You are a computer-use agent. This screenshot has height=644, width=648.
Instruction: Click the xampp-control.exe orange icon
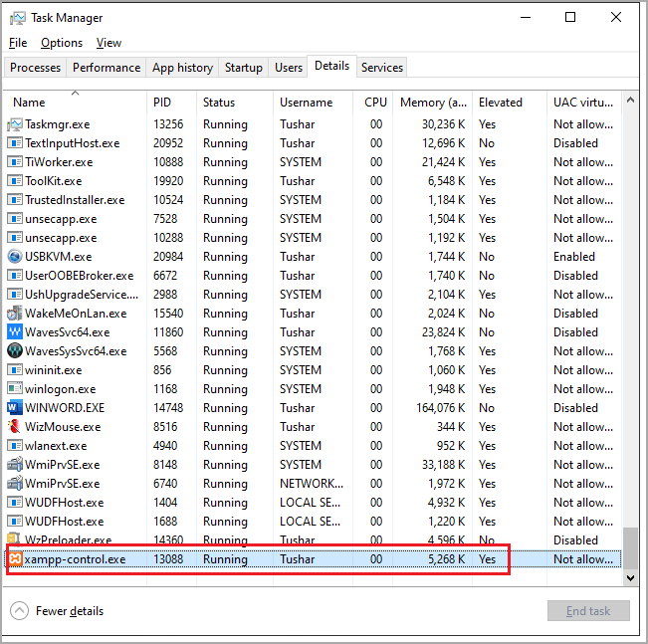pos(15,559)
